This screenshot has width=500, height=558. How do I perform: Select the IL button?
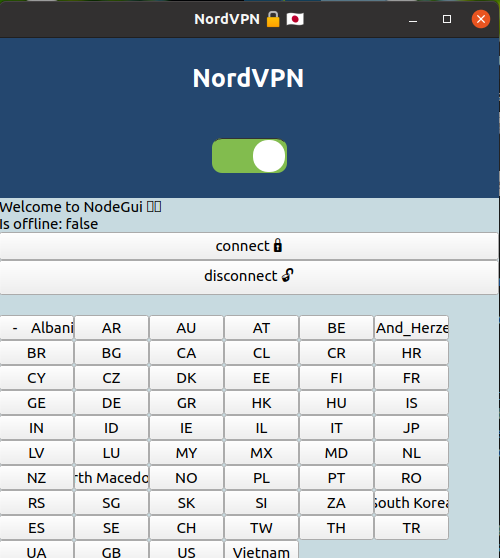tap(262, 428)
